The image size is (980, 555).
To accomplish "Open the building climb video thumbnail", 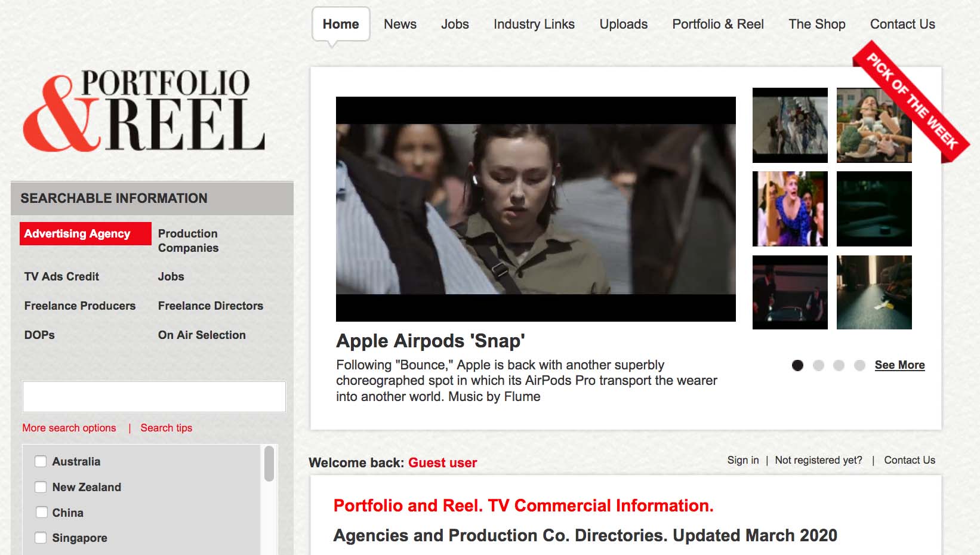I will coord(790,125).
